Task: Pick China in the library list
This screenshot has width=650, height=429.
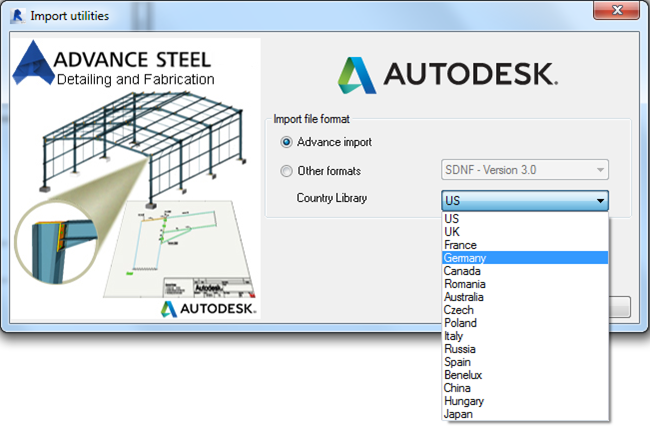Action: (x=525, y=388)
